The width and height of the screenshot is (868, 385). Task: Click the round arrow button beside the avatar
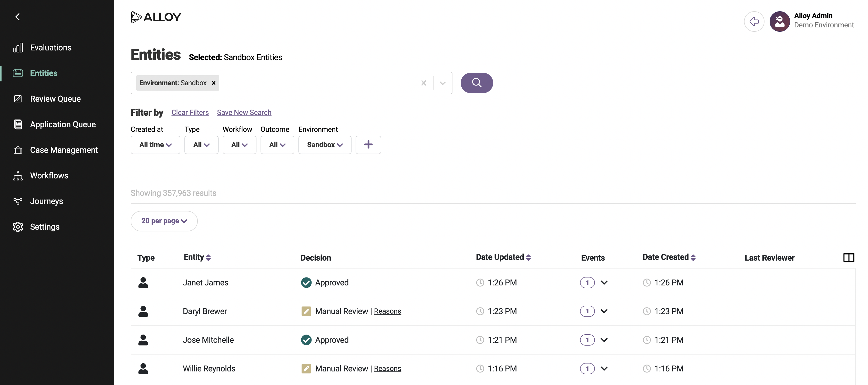tap(754, 22)
